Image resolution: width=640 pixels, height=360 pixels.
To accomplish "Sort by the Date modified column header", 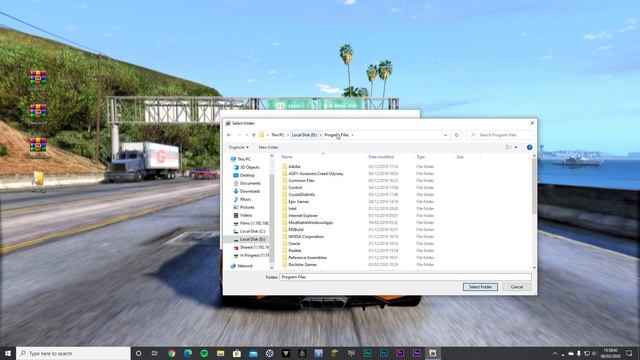I will (381, 157).
